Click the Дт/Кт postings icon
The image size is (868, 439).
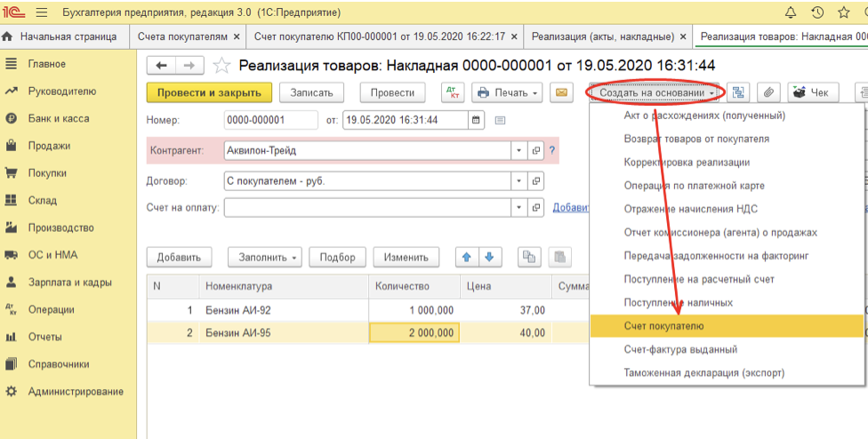(453, 92)
